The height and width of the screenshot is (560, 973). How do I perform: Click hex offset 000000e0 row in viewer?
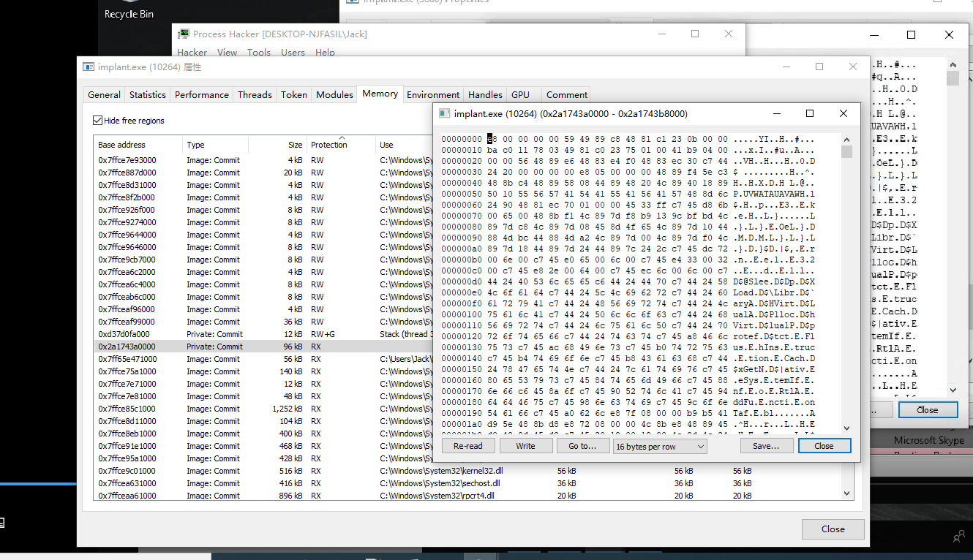click(462, 292)
